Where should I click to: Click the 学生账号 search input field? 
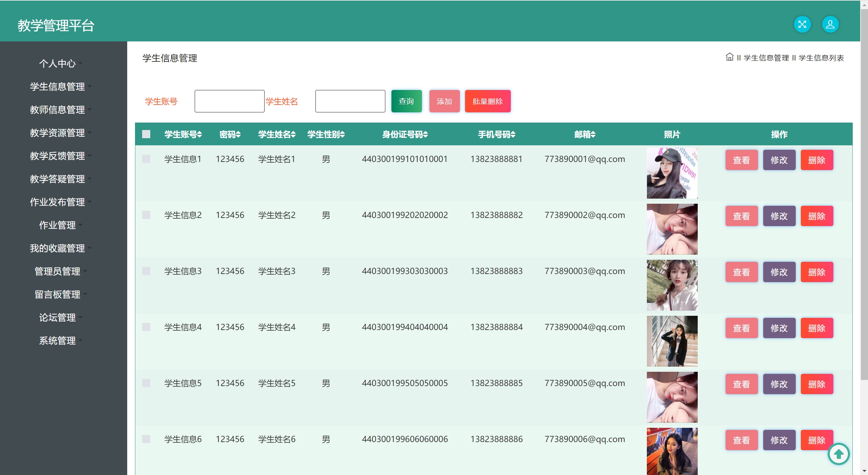coord(229,101)
